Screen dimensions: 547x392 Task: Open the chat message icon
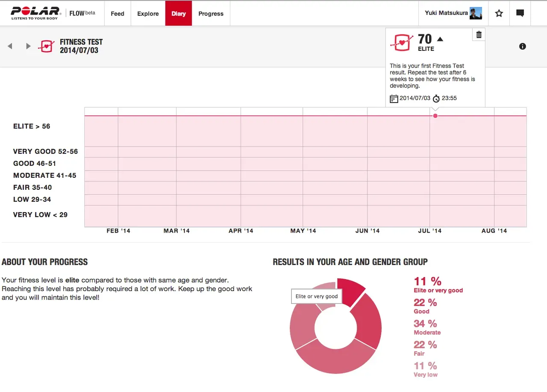pos(520,13)
